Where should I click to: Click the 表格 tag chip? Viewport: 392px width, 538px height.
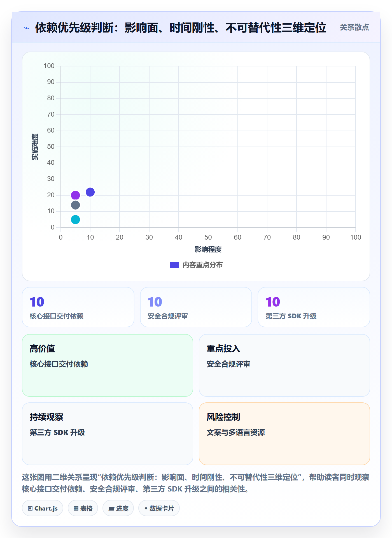(x=83, y=508)
